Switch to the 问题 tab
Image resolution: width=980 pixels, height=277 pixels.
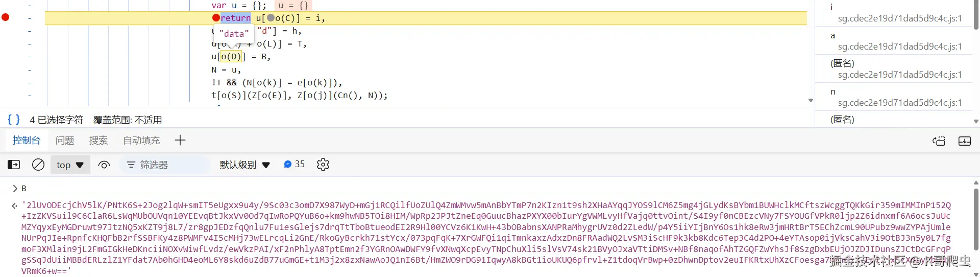click(x=65, y=140)
